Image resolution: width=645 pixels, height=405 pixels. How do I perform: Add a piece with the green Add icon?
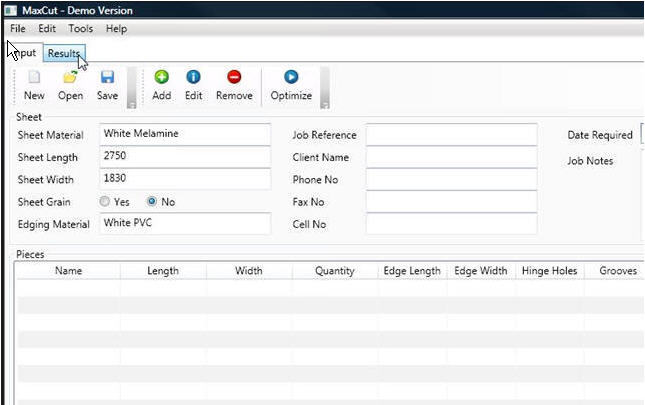coord(161,78)
